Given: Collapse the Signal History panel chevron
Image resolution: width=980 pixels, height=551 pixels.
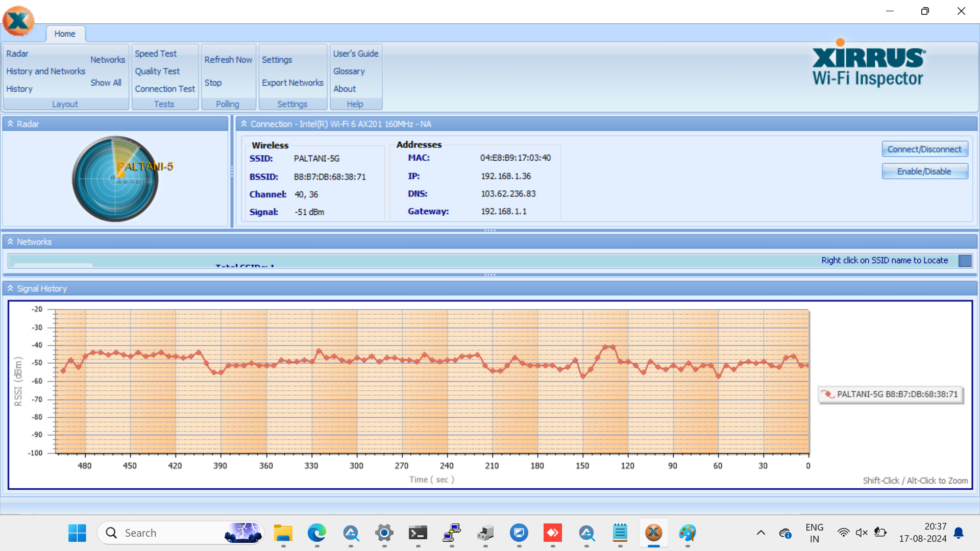Looking at the screenshot, I should 10,289.
